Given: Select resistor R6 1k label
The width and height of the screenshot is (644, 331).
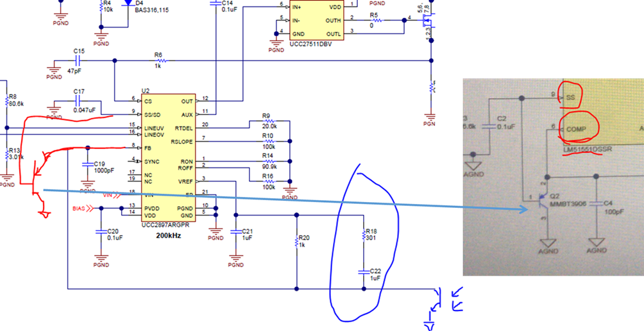Looking at the screenshot, I should [158, 60].
